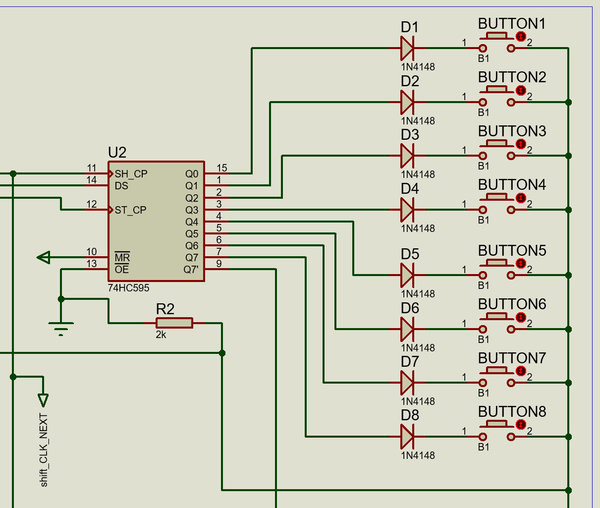Push the BUTTON2 pushbutton actuator
The image size is (600, 508).
pos(497,90)
